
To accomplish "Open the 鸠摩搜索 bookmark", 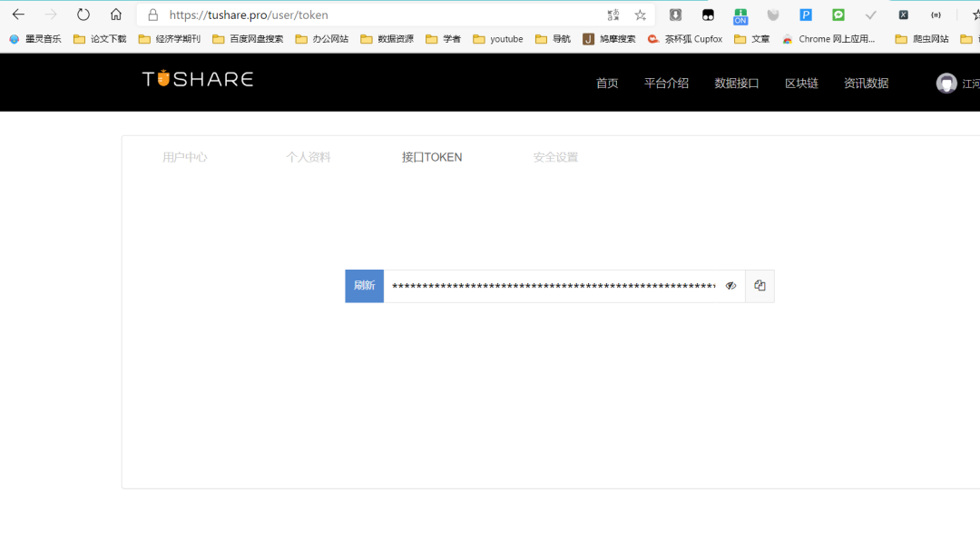I will tap(609, 39).
